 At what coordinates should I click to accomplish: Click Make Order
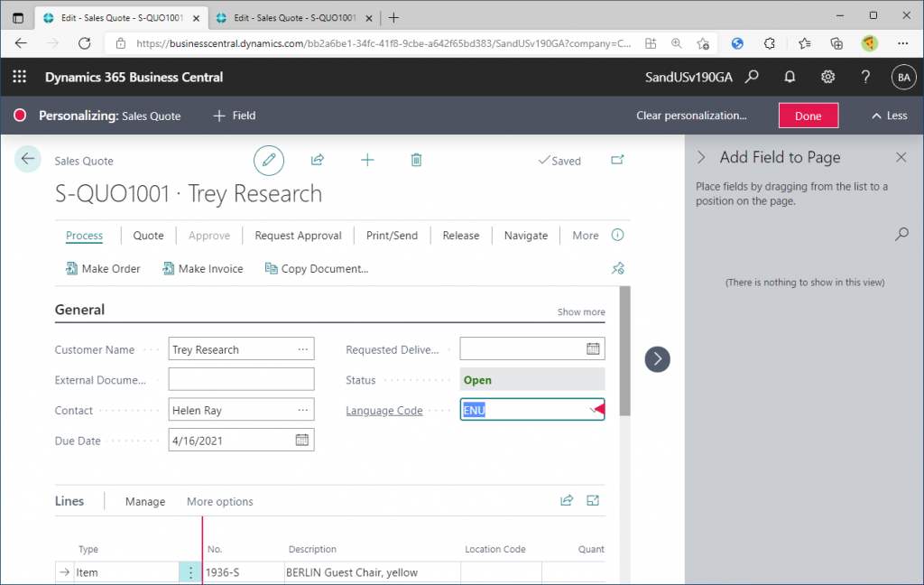[x=103, y=268]
